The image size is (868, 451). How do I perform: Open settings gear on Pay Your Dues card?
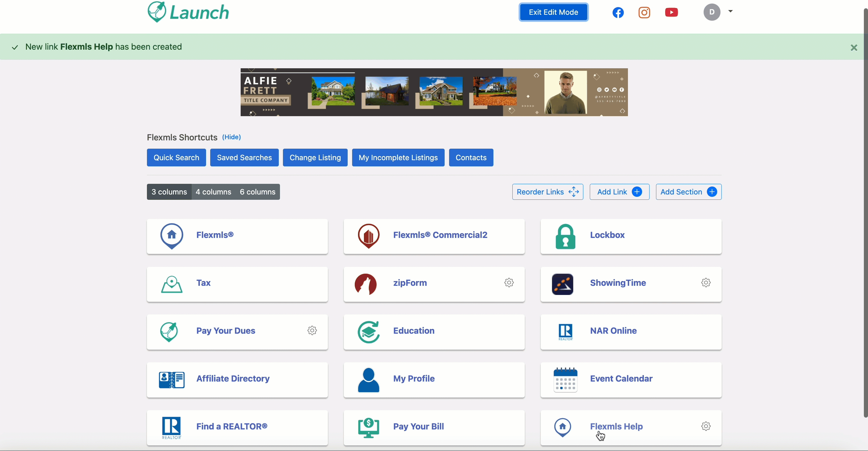312,330
